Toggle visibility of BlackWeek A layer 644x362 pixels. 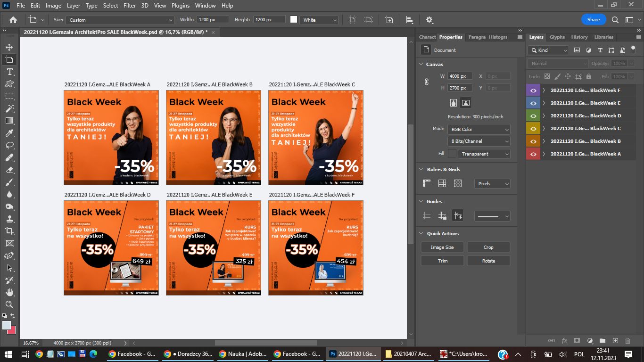pyautogui.click(x=533, y=154)
